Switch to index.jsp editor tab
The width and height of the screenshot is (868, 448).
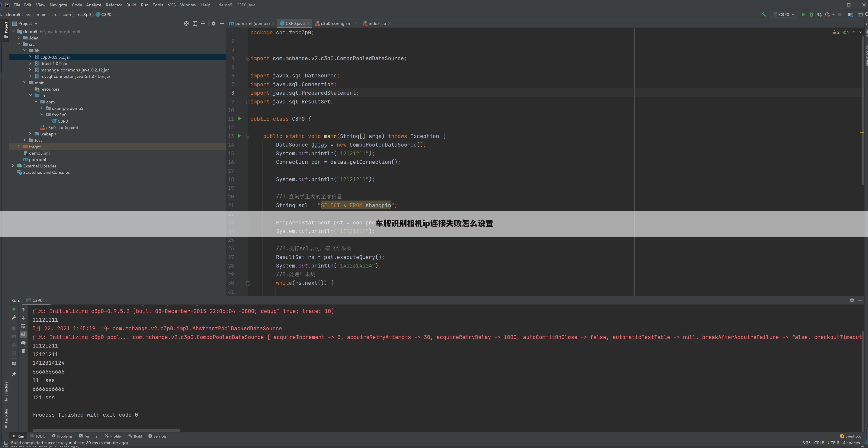[x=377, y=24]
